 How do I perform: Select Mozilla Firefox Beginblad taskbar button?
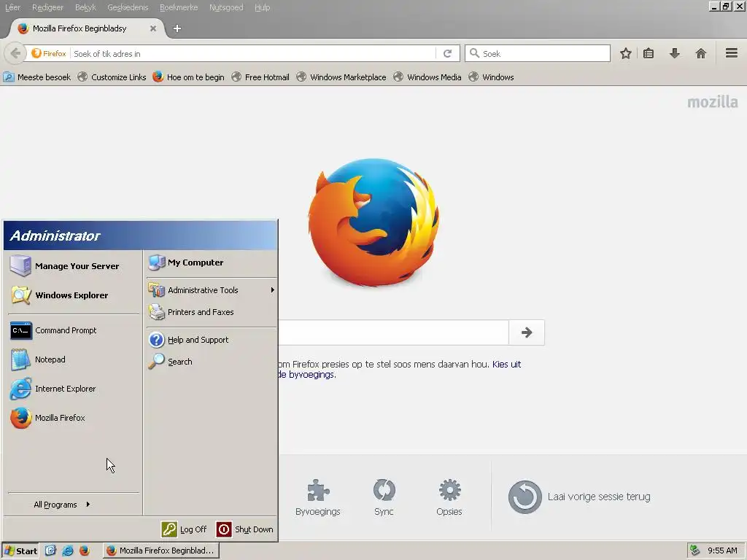click(x=161, y=551)
